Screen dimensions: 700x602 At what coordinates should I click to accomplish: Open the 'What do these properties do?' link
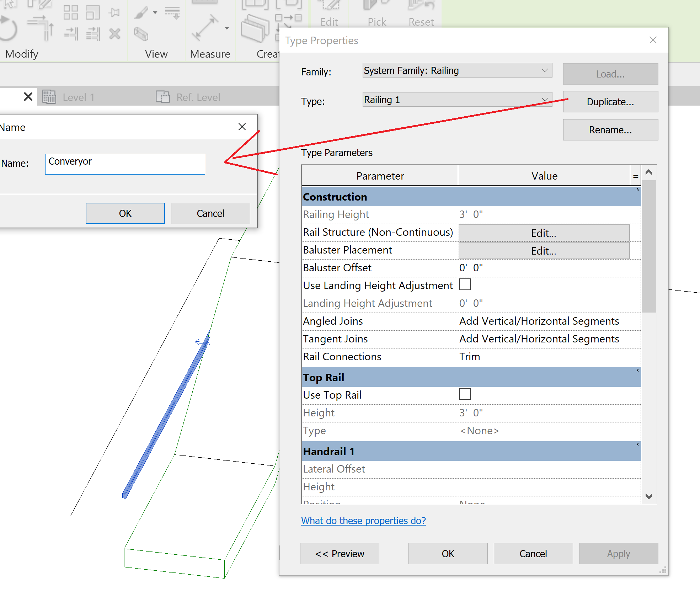click(363, 521)
